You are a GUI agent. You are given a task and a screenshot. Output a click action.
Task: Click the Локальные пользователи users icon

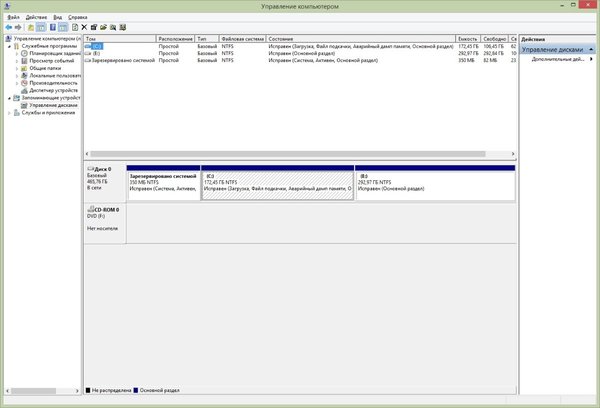click(x=24, y=76)
